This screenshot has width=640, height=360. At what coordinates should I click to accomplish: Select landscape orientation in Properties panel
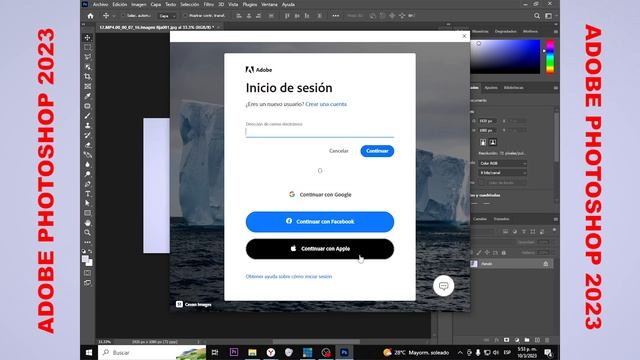pos(493,142)
